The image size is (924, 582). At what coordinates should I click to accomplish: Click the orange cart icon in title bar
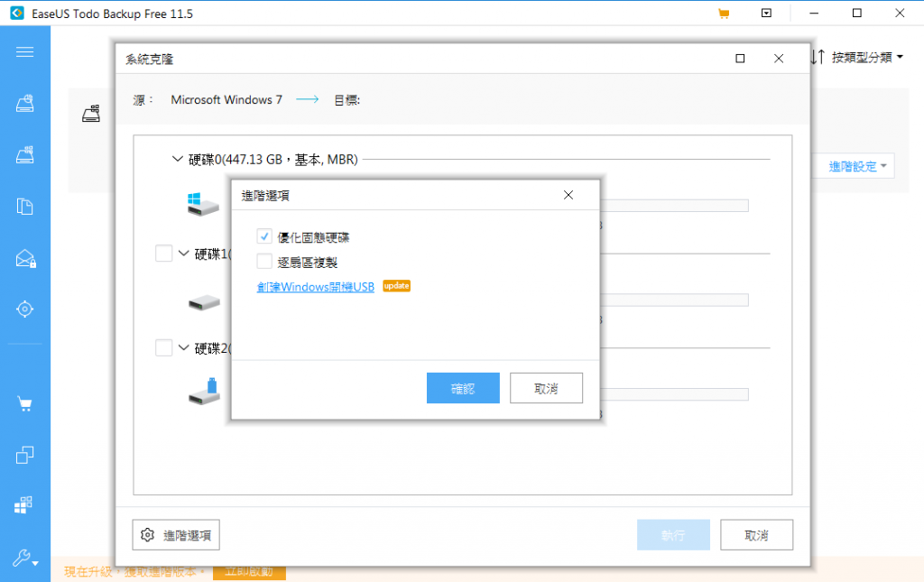tap(724, 14)
